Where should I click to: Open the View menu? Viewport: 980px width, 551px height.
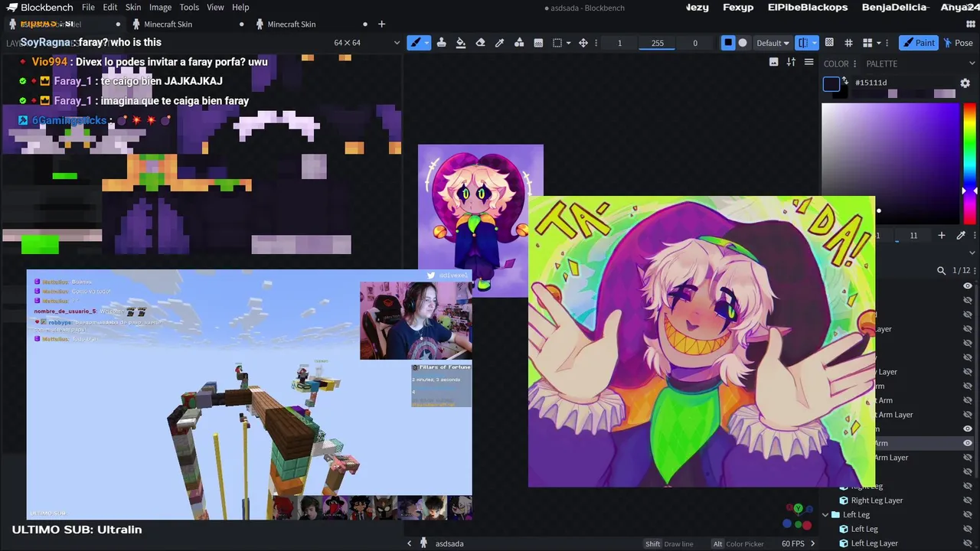point(215,7)
